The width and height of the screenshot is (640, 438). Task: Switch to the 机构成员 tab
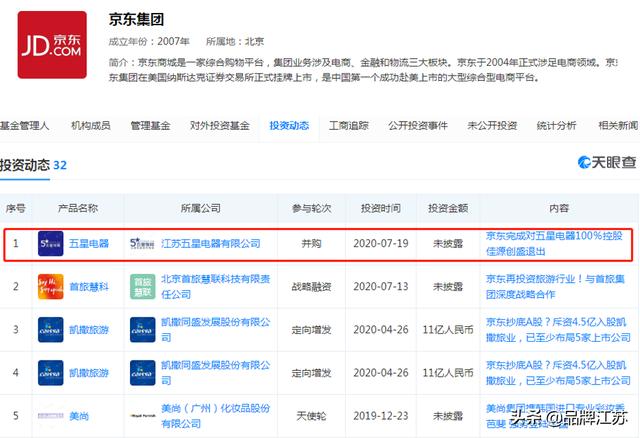pyautogui.click(x=91, y=126)
